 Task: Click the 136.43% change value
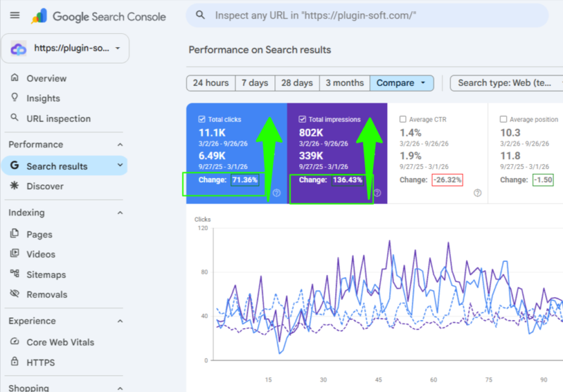pyautogui.click(x=348, y=180)
